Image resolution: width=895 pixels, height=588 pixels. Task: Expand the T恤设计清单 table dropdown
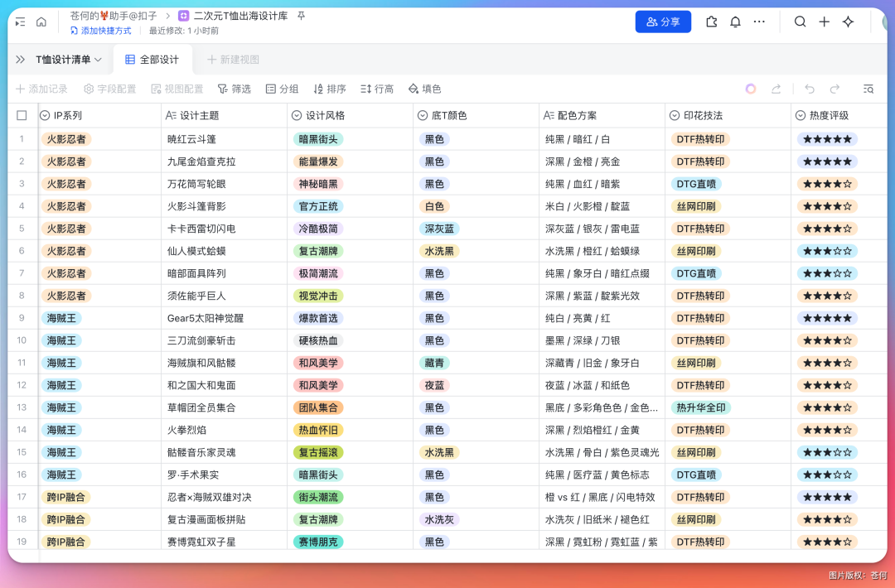pos(69,60)
